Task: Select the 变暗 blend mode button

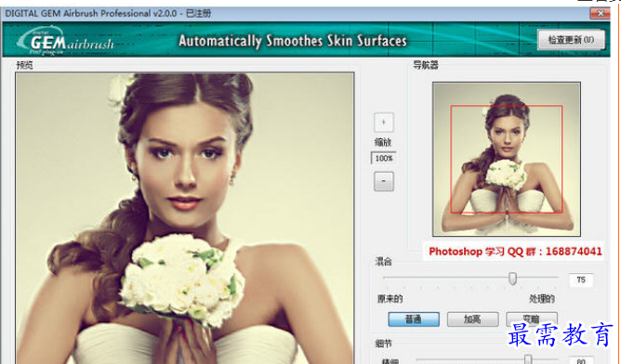Action: [x=532, y=318]
